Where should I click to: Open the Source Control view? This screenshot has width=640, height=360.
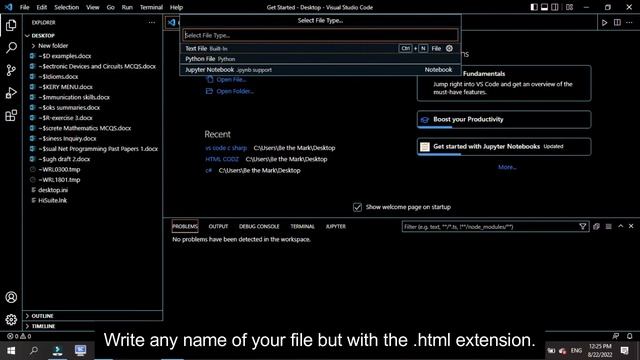coord(11,70)
